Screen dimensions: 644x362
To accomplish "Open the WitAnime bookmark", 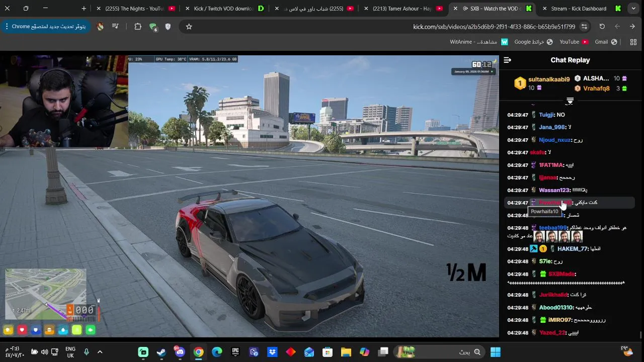I will coord(479,42).
